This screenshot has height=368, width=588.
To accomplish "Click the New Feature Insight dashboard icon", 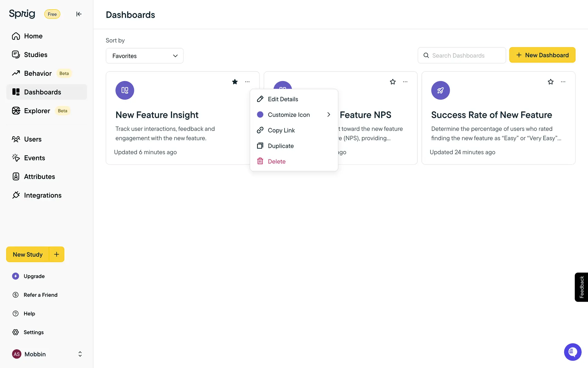I will [125, 90].
